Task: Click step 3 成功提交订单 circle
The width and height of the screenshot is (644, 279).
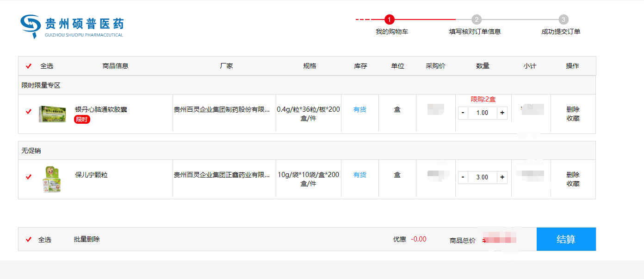Action: (x=563, y=19)
